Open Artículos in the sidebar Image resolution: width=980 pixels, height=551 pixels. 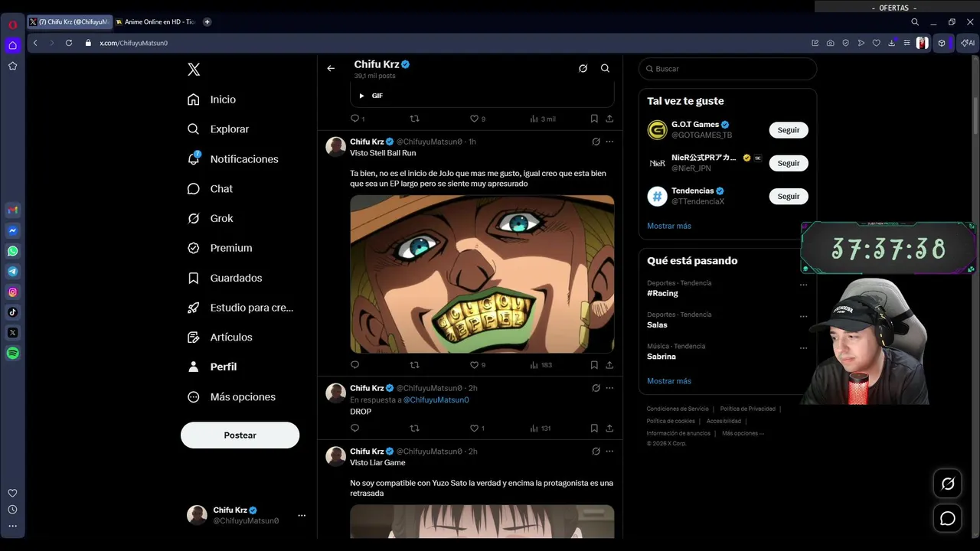[220, 337]
